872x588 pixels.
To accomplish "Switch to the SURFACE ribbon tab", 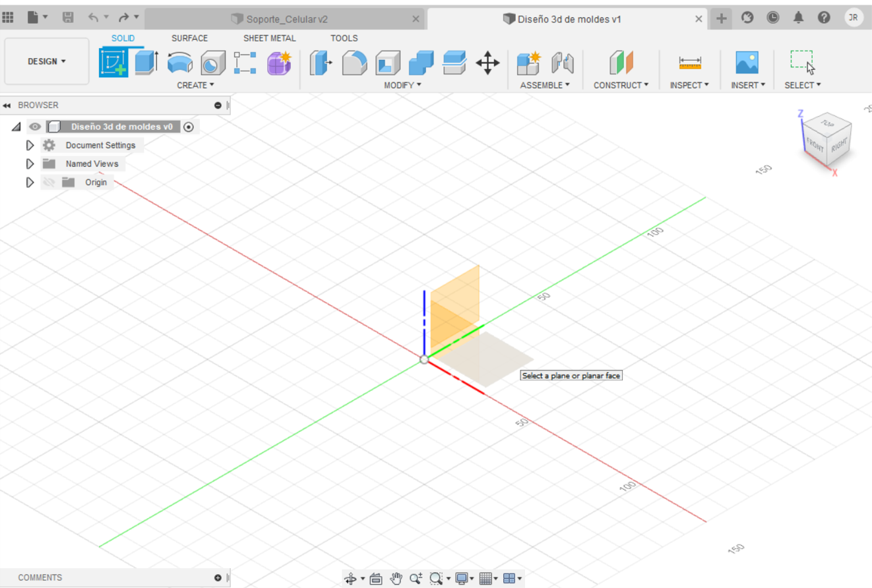I will tap(189, 38).
